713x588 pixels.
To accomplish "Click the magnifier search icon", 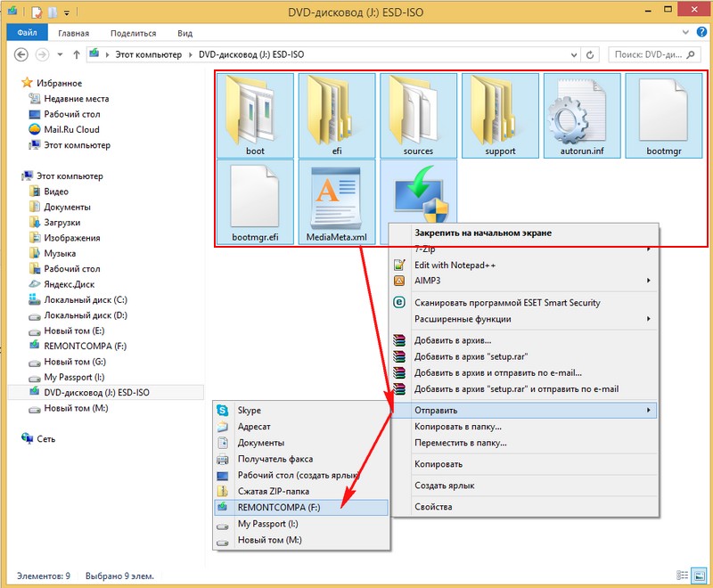I will 691,54.
